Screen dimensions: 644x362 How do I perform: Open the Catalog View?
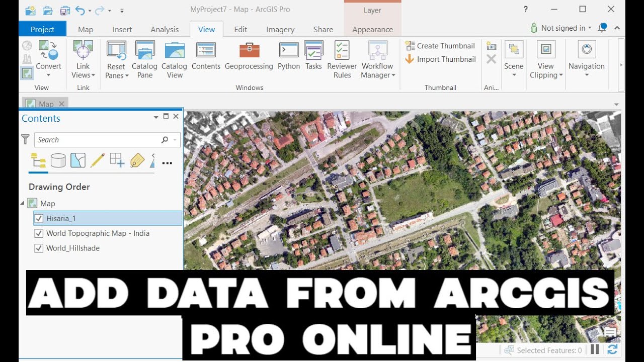point(175,59)
